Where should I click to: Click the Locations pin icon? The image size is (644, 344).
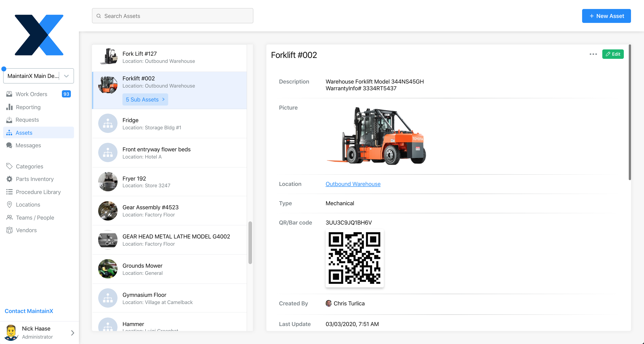click(x=9, y=205)
